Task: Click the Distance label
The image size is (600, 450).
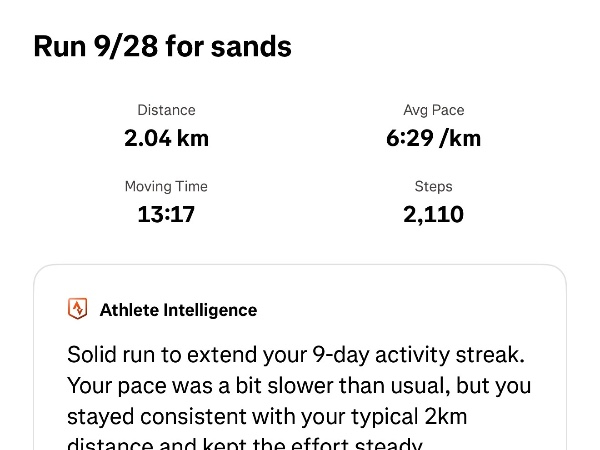Action: click(166, 110)
